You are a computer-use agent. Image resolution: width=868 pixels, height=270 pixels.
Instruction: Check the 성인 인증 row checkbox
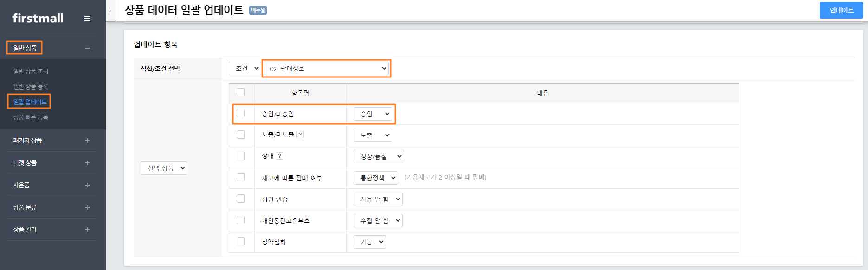click(241, 199)
